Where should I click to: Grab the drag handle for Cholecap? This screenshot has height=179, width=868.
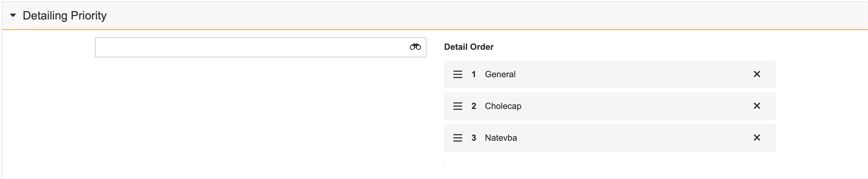458,106
